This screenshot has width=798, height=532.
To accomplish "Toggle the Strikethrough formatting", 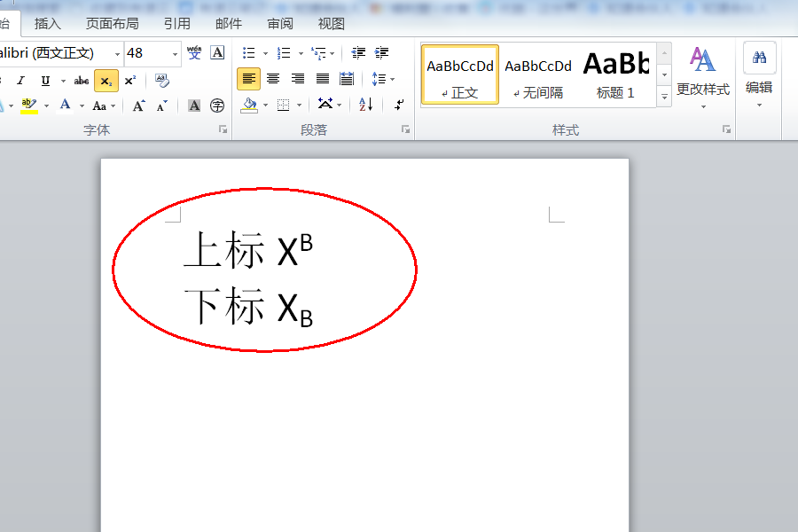I will 82,80.
